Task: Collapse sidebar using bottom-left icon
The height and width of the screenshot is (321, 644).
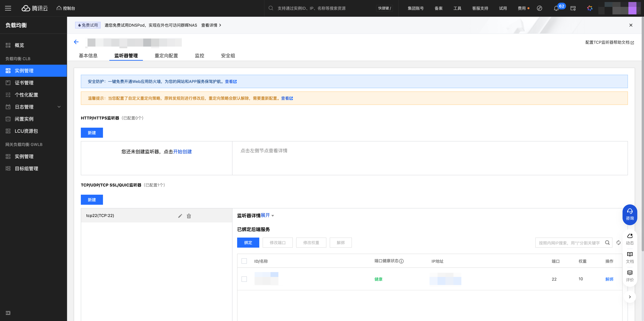Action: pyautogui.click(x=8, y=313)
